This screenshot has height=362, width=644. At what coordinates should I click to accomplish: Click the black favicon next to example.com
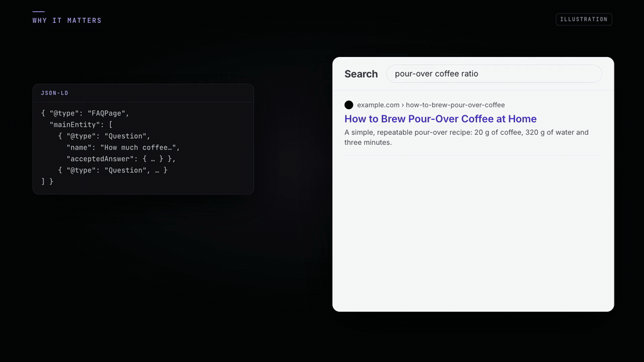(349, 105)
